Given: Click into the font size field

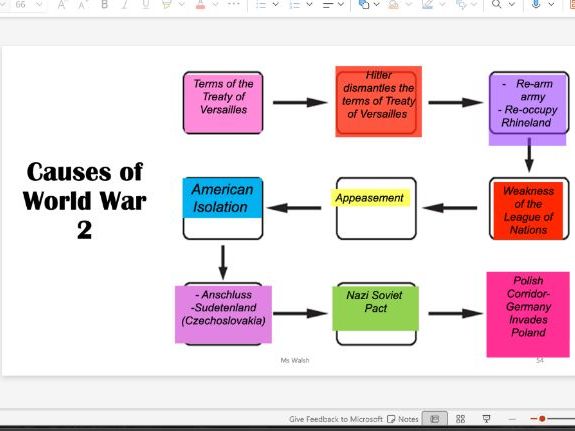Looking at the screenshot, I should click(x=21, y=4).
